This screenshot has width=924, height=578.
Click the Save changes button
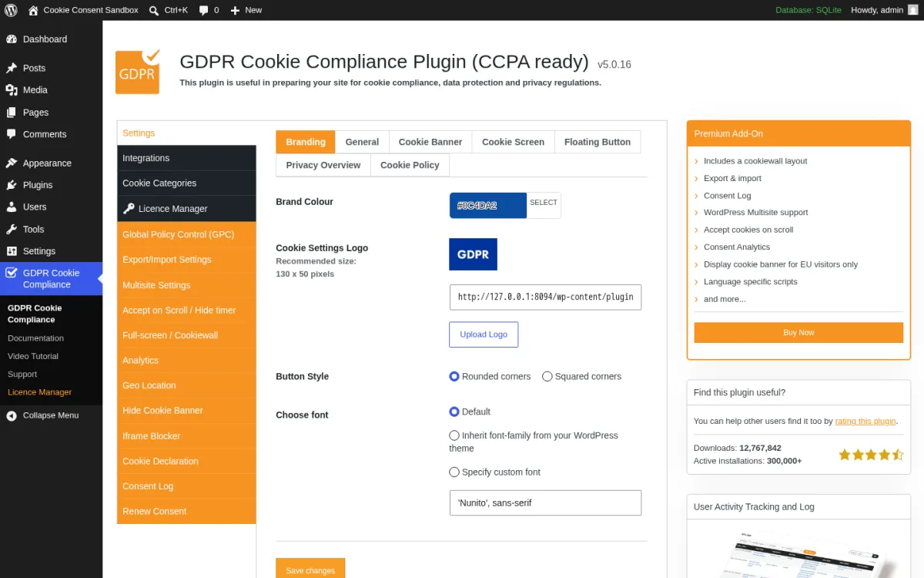310,570
